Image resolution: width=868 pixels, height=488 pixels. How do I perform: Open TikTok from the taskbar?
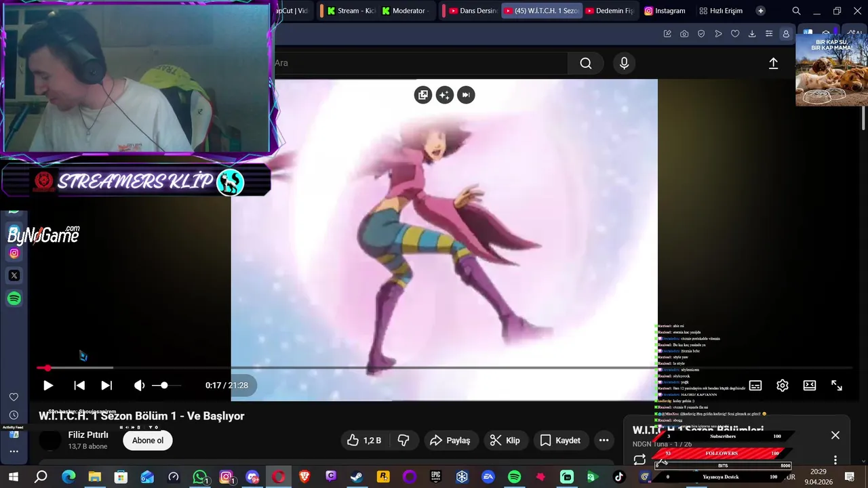click(618, 477)
